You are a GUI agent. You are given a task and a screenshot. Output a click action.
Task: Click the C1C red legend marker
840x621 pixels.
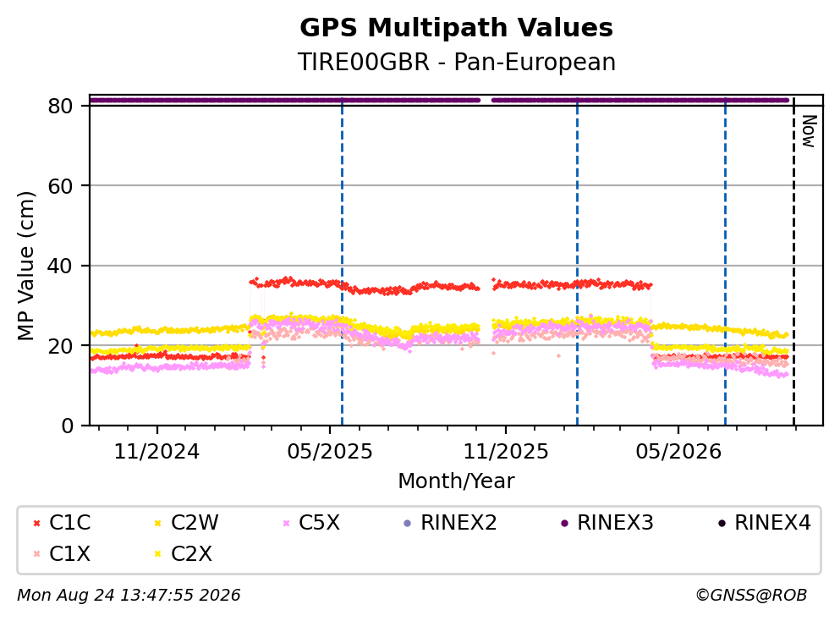(x=36, y=523)
